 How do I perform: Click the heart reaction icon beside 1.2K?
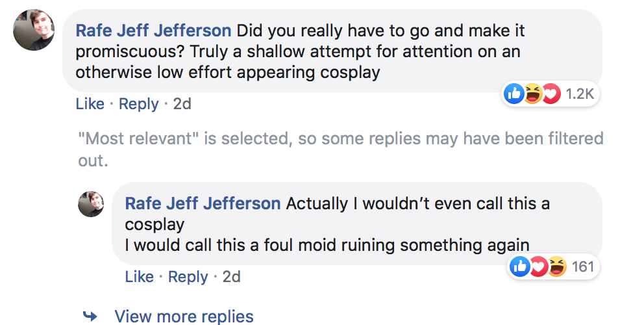click(x=551, y=94)
